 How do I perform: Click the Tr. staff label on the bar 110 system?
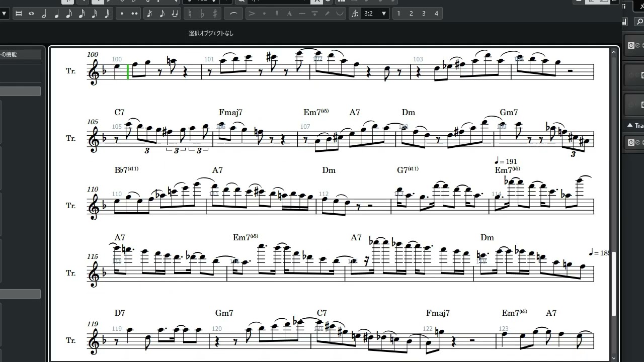(x=71, y=205)
